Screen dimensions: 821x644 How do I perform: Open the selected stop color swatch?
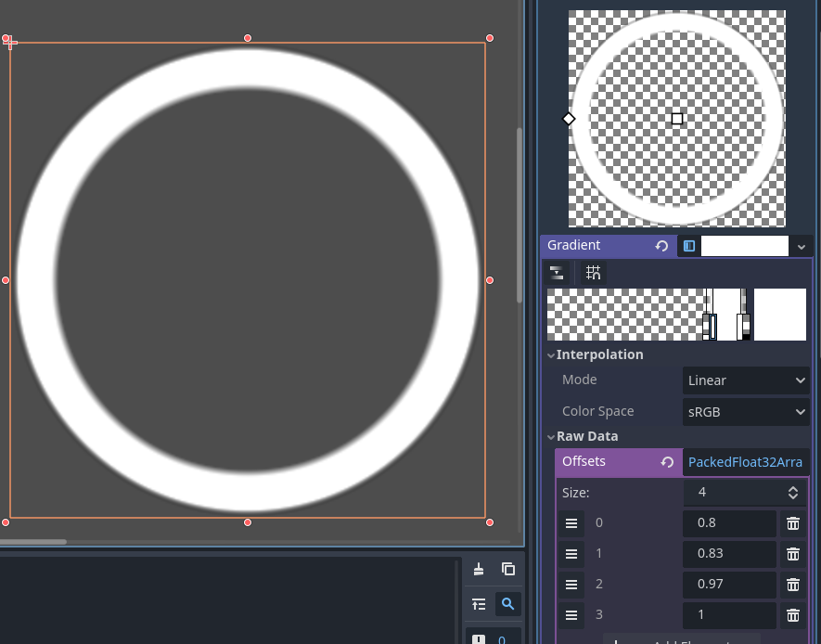(780, 315)
